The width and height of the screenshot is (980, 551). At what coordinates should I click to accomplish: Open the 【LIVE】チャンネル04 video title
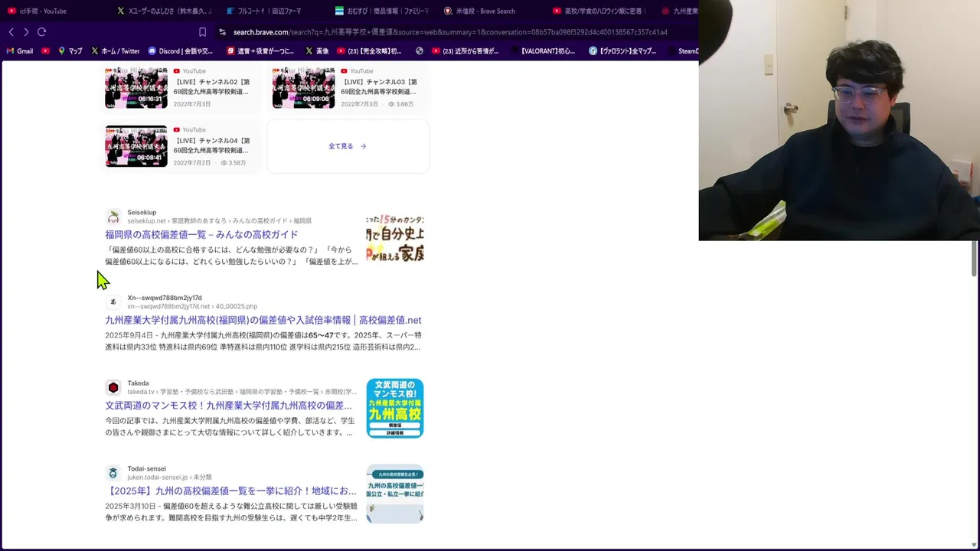tap(211, 145)
